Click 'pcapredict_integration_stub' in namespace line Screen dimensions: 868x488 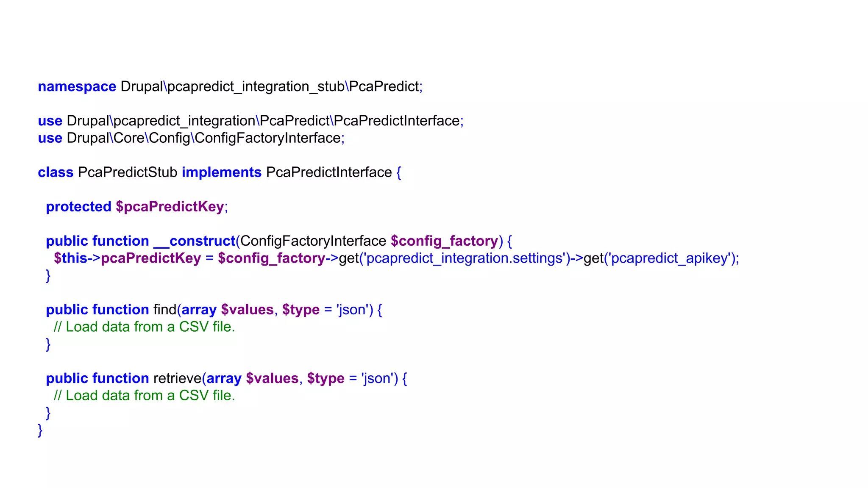(256, 87)
